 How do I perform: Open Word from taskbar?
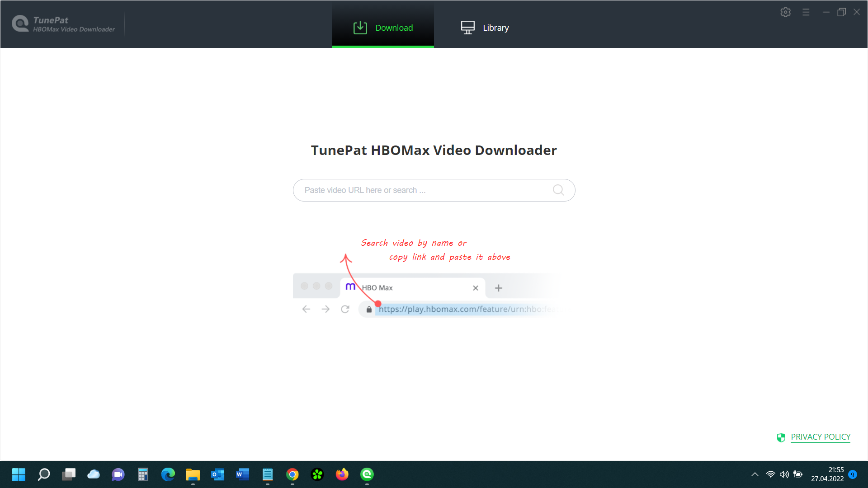tap(243, 474)
